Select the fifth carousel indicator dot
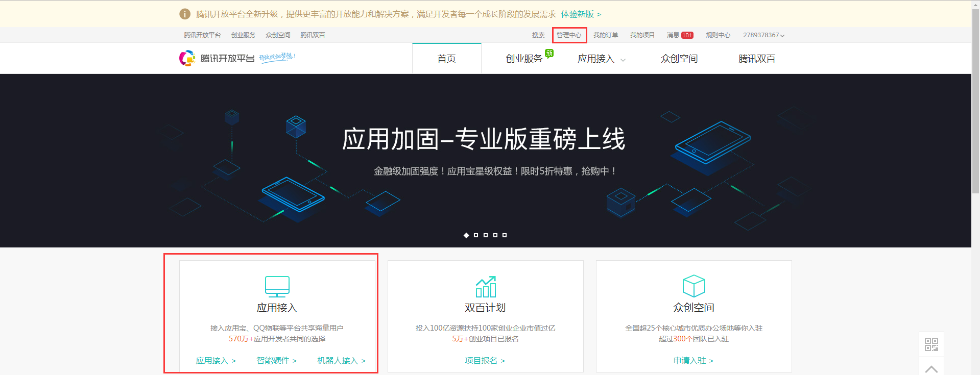 [x=505, y=235]
